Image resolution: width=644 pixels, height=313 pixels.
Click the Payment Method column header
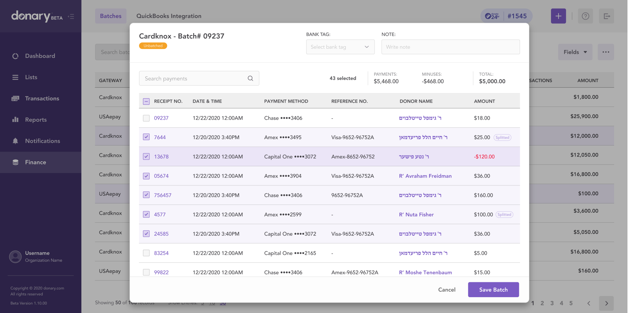[x=286, y=101]
